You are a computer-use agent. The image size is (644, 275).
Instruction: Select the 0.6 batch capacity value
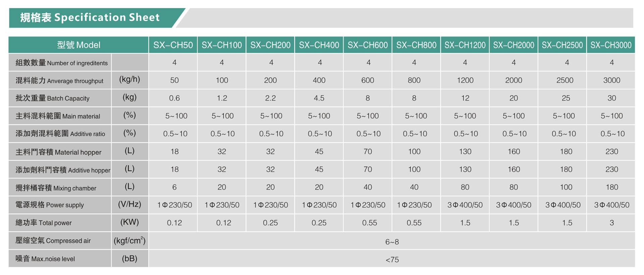click(x=174, y=98)
